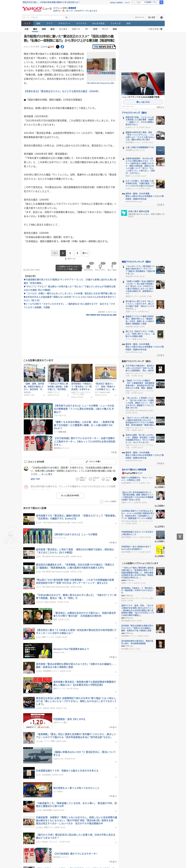Open マイページ link
This screenshot has width=186, height=868.
pyautogui.click(x=139, y=18)
